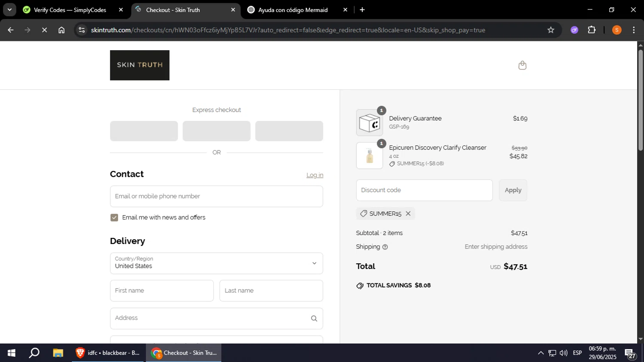Click the page address bar URL
Viewport: 644px width, 362px height.
pyautogui.click(x=288, y=30)
